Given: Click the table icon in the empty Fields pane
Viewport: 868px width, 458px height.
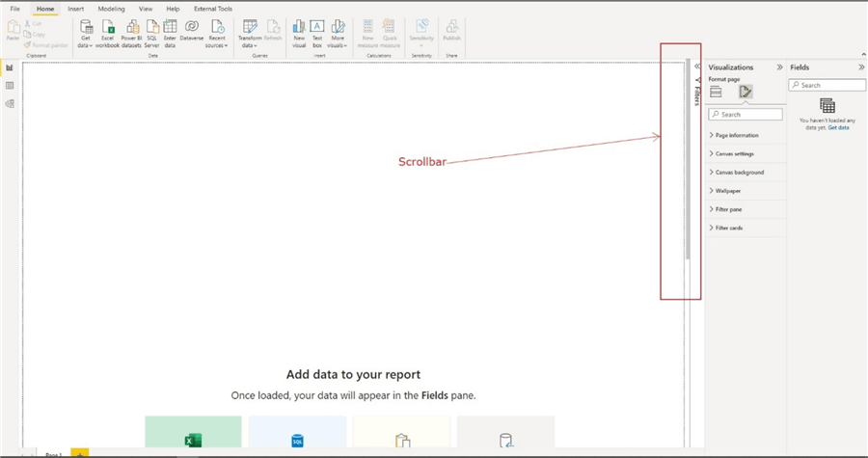Looking at the screenshot, I should pos(827,105).
